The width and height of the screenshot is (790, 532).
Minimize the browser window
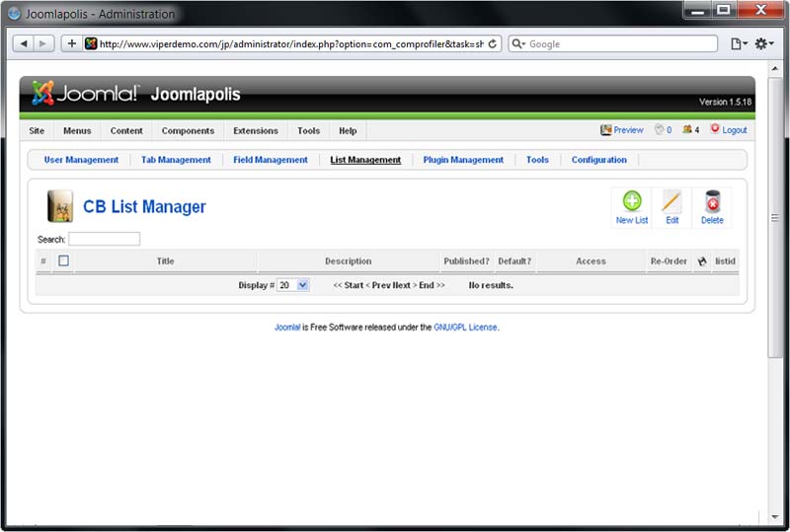(698, 10)
